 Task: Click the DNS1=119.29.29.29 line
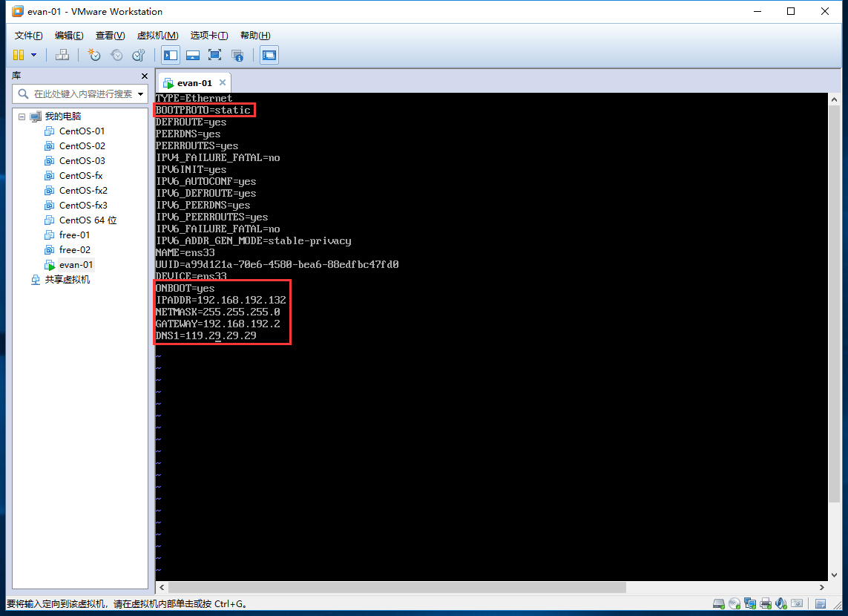206,336
